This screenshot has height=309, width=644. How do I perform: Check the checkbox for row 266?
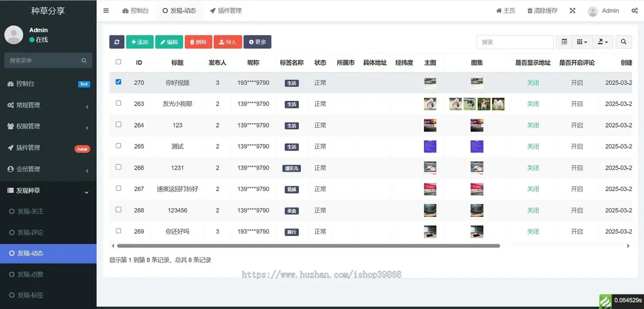click(x=119, y=167)
